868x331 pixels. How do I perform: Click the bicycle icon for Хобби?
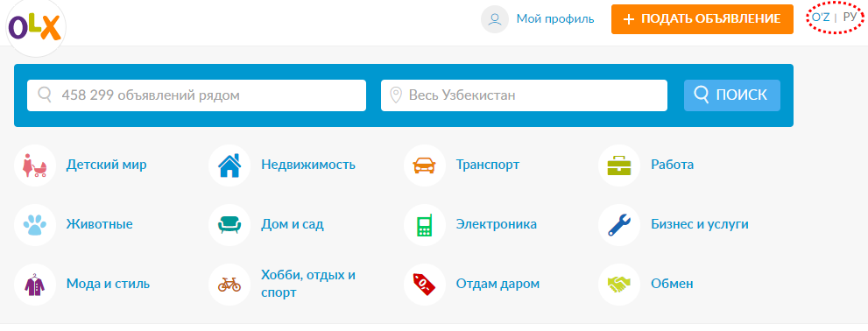click(229, 285)
